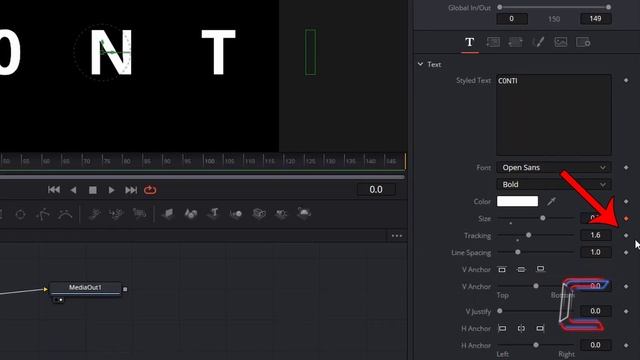Toggle keyframe for Styled Text
This screenshot has height=360, width=640.
(626, 80)
